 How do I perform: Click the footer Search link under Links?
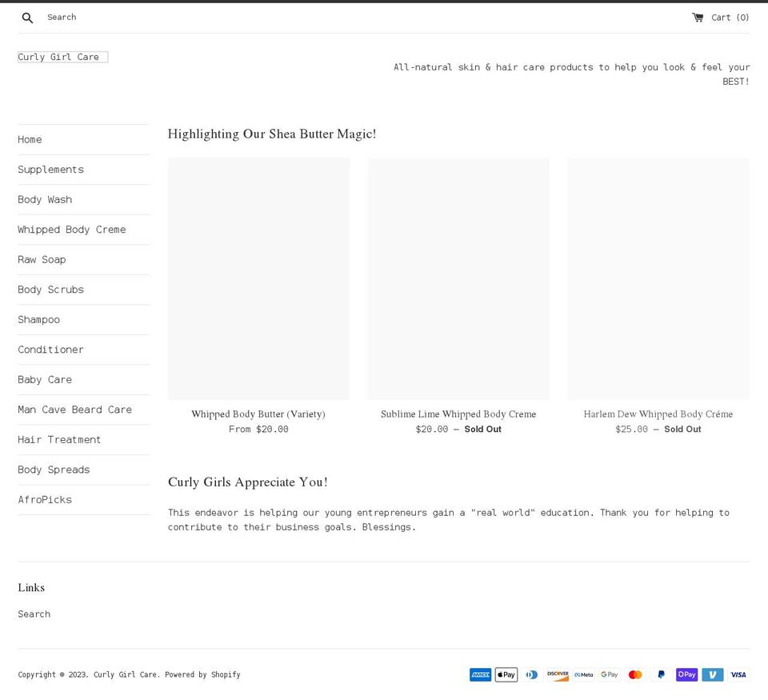click(34, 614)
